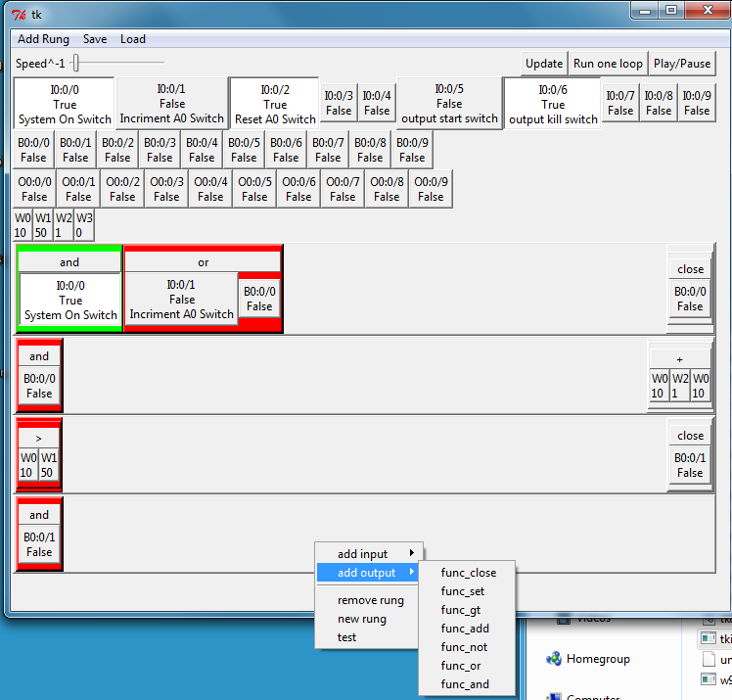
Task: Toggle I0:0/6 output kill switch
Action: click(x=553, y=104)
